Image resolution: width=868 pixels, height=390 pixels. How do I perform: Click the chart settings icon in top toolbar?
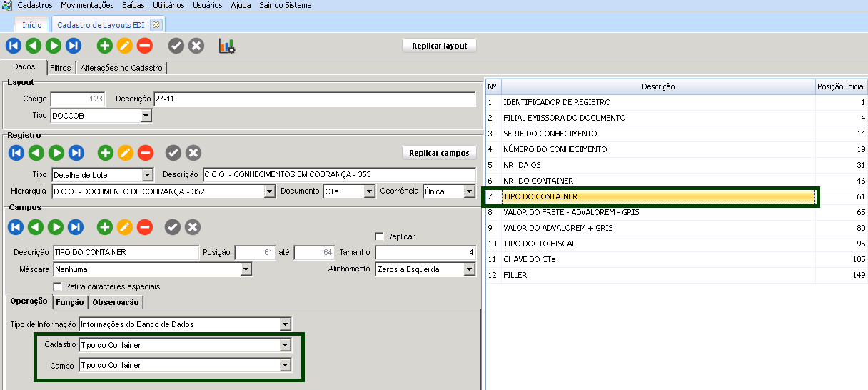pyautogui.click(x=227, y=46)
